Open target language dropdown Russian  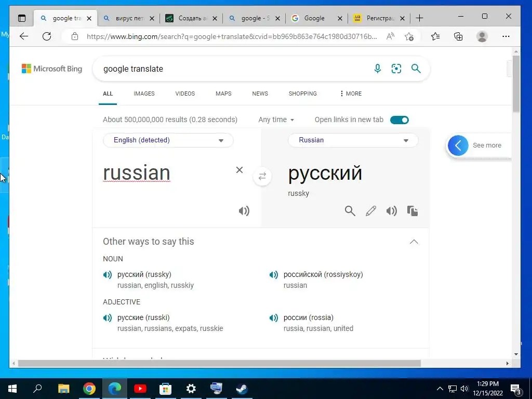353,140
